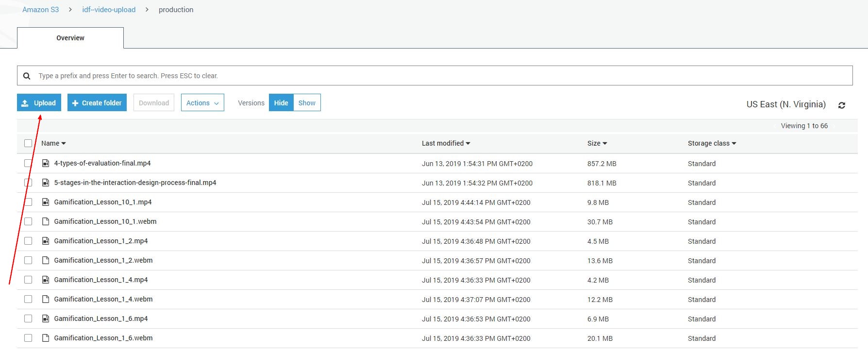Check the 4-types-of-evaluation-final.mp4 row checkbox
Screen dimensions: 868x352
(x=28, y=163)
